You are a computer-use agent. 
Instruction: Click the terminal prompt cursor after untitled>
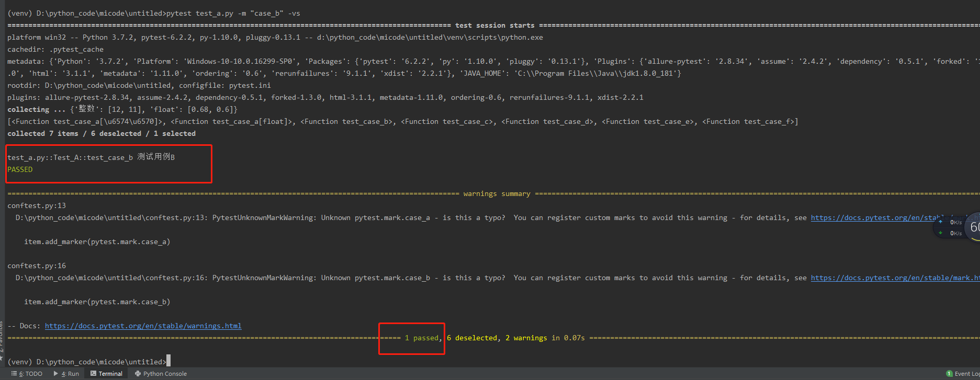(x=168, y=361)
